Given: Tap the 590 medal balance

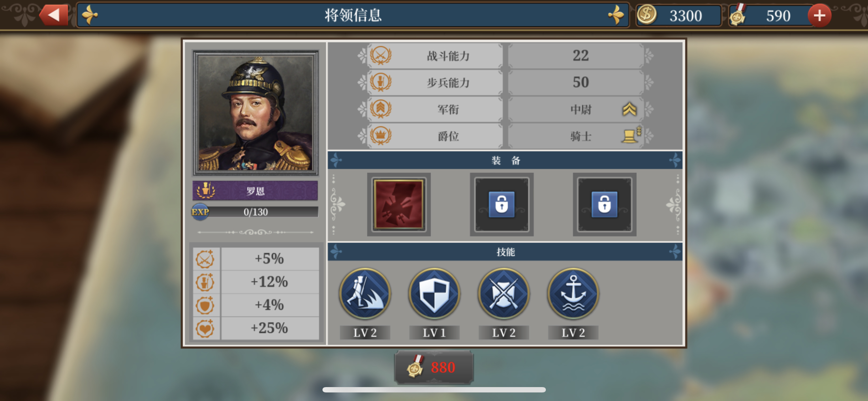Looking at the screenshot, I should pyautogui.click(x=770, y=15).
